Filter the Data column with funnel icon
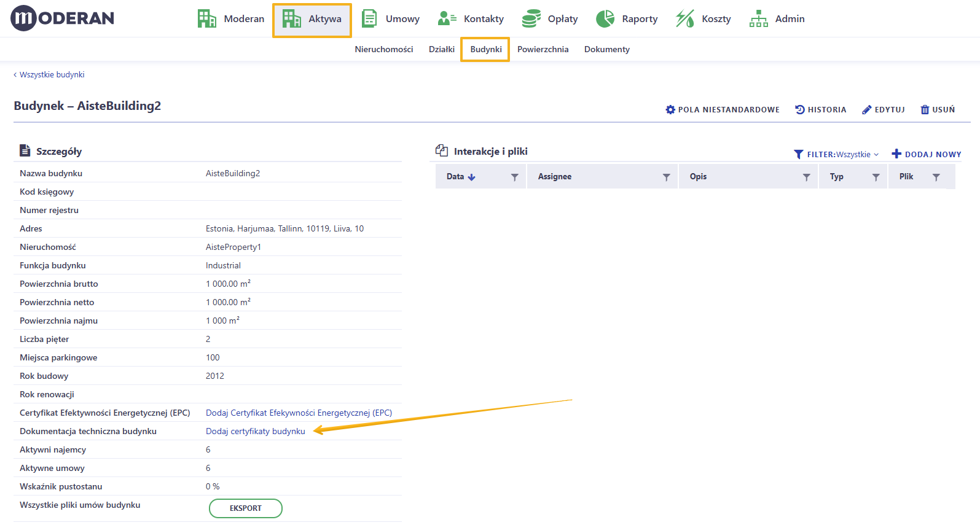980x525 pixels. tap(515, 177)
